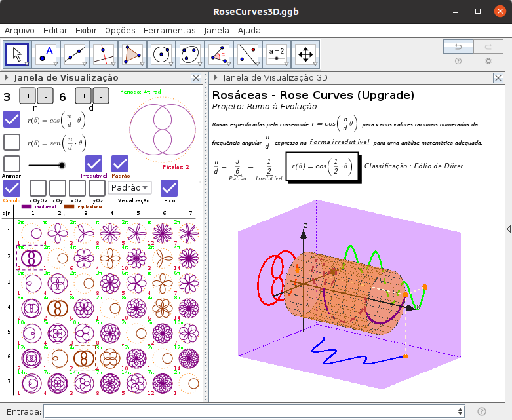The height and width of the screenshot is (420, 512).
Task: Open the Ferramentas menu
Action: (x=169, y=30)
